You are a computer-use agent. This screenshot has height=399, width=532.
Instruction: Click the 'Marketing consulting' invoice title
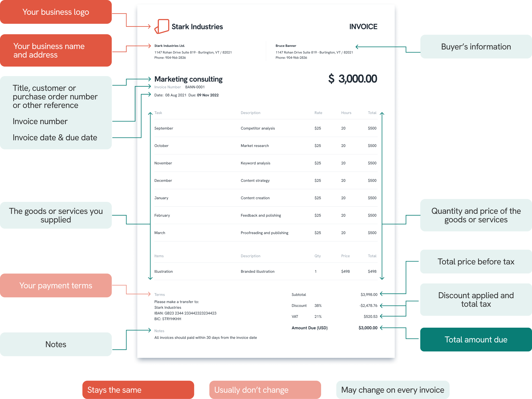click(188, 79)
